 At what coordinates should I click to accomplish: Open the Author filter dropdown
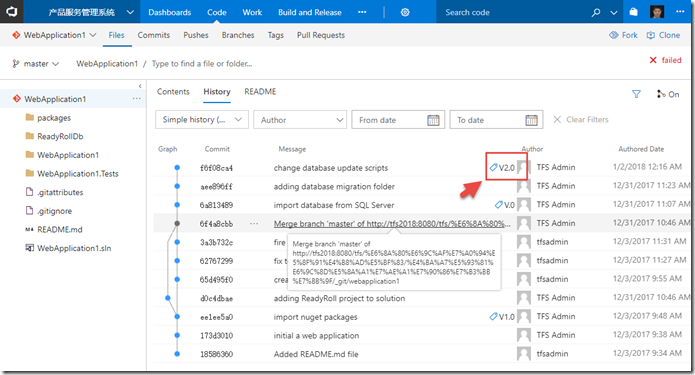300,120
